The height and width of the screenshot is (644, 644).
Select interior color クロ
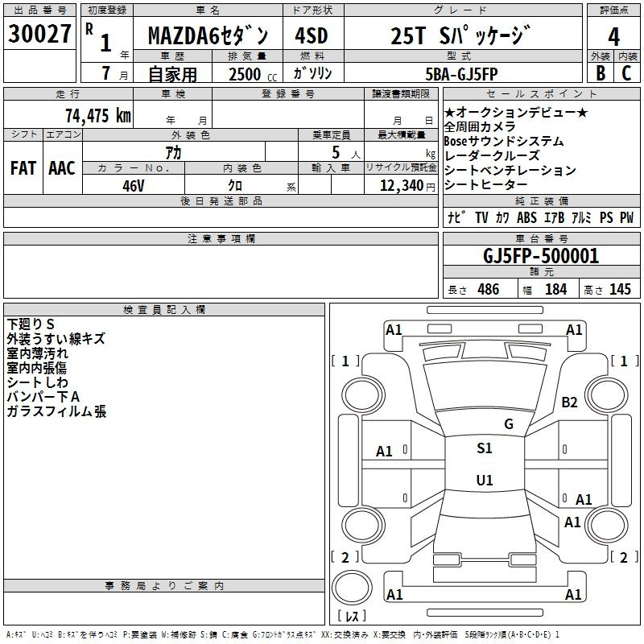(235, 186)
